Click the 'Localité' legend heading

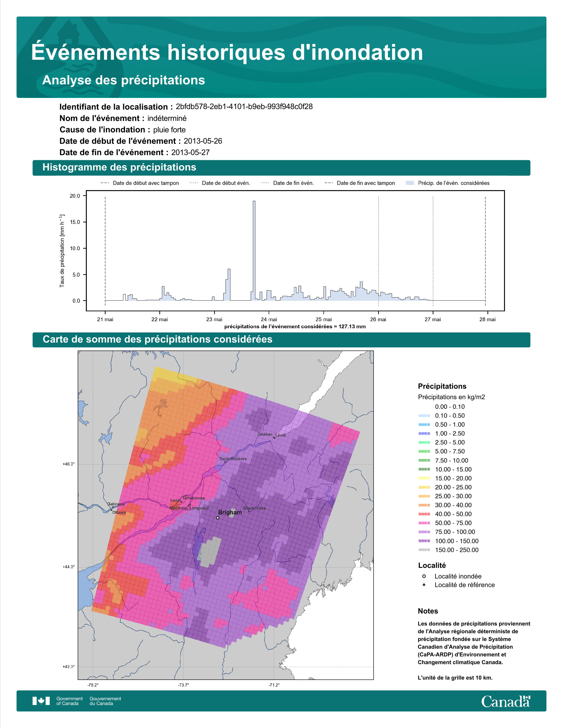click(432, 565)
